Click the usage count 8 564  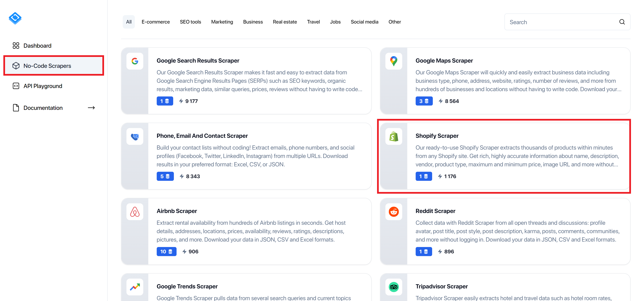click(452, 101)
